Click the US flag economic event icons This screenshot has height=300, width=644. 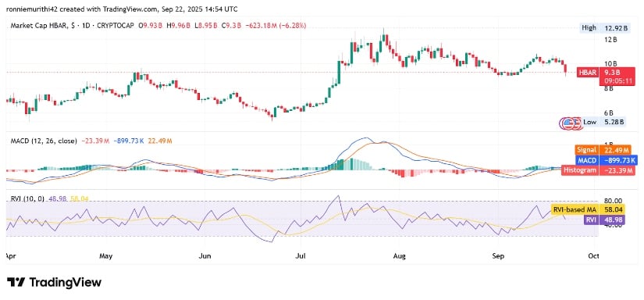point(571,123)
